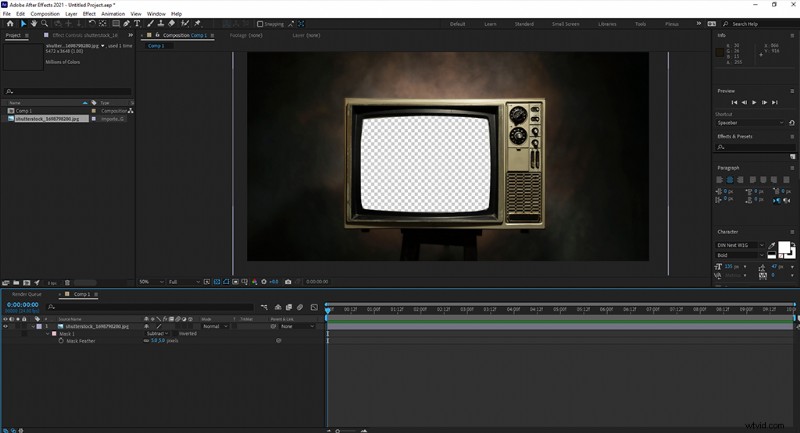Viewport: 800px width, 433px height.
Task: Switch to the Small Screen workspace
Action: [x=565, y=24]
